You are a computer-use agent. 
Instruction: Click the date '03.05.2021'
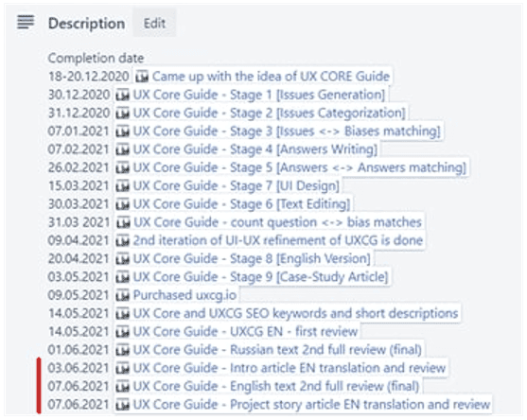(79, 277)
